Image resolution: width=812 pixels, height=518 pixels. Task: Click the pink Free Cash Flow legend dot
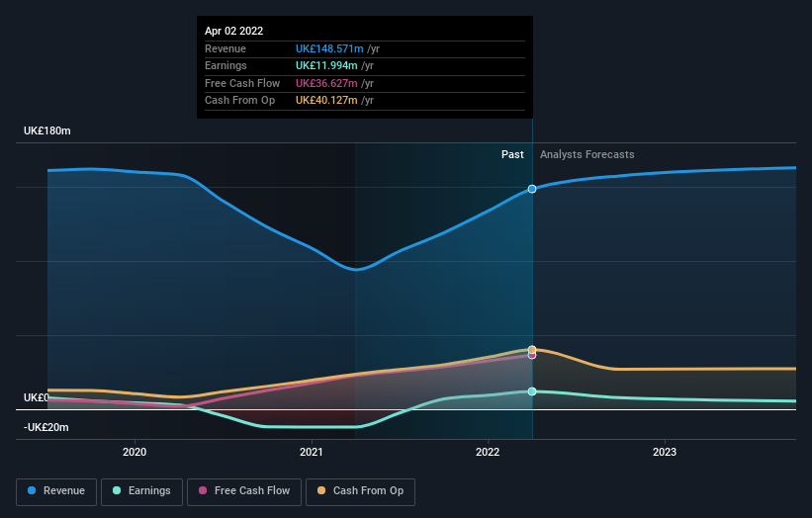coord(203,490)
